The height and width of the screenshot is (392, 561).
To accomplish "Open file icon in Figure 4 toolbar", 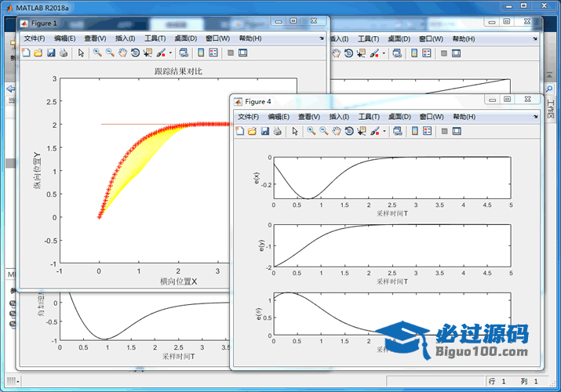I will (x=252, y=131).
